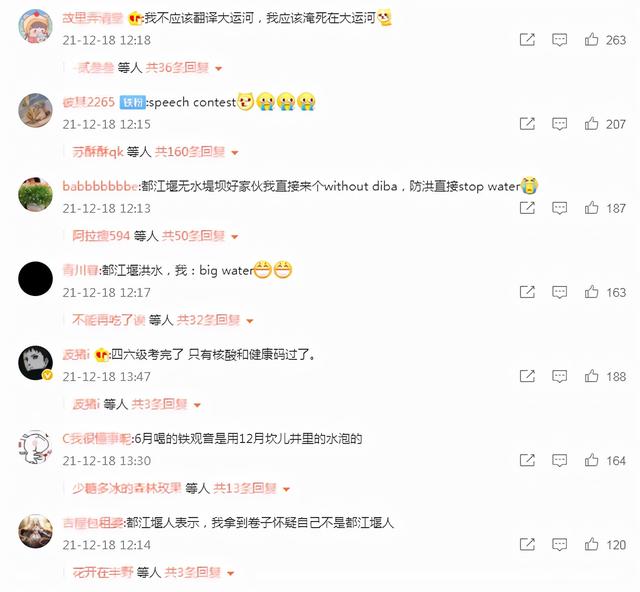Share the comment with 120 likes
Screen dimensions: 640x592
(527, 544)
